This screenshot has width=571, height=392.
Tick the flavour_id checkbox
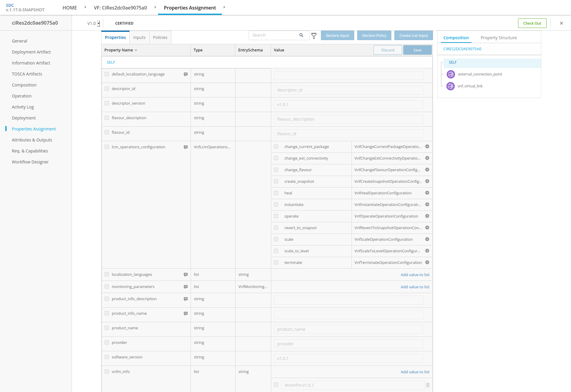coord(107,132)
